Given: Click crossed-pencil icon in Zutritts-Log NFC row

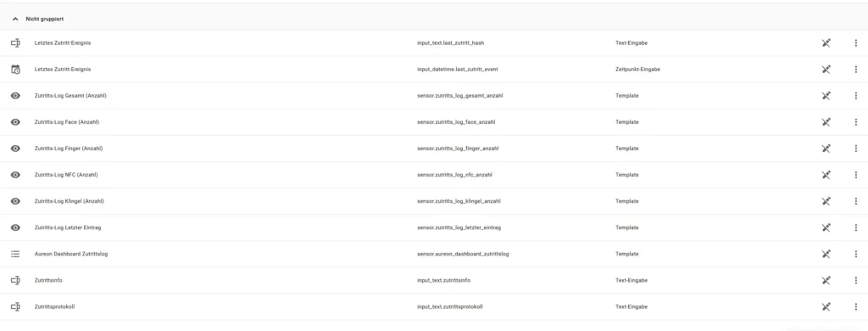Looking at the screenshot, I should pyautogui.click(x=826, y=175).
